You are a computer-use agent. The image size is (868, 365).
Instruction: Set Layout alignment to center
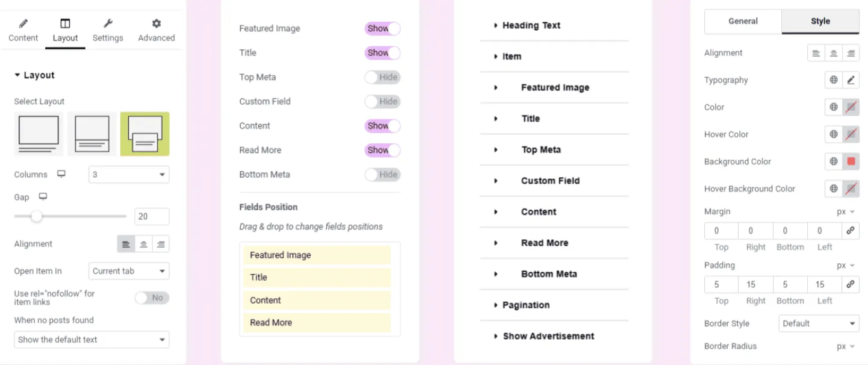pyautogui.click(x=143, y=244)
